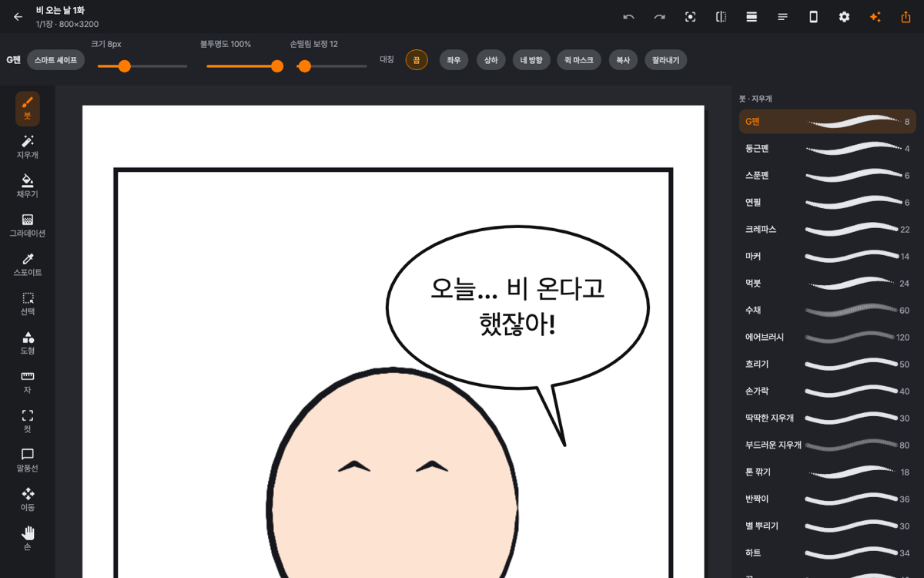Click the text lines icon in header
Viewport: 924px width, 578px height.
[x=782, y=17]
